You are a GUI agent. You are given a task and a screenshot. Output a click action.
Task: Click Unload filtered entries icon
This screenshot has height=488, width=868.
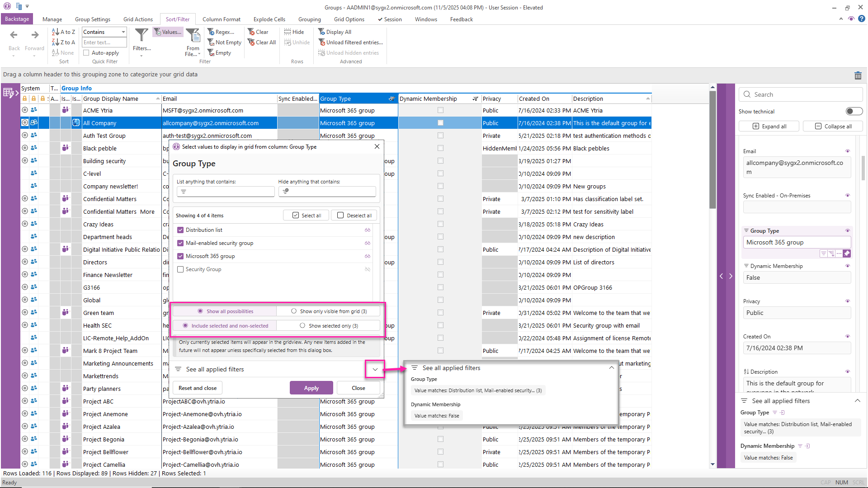click(x=322, y=42)
